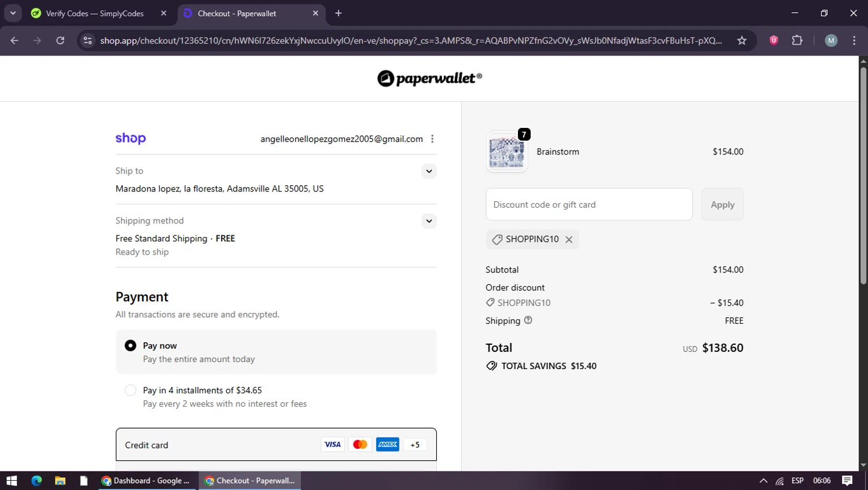Image resolution: width=868 pixels, height=490 pixels.
Task: Click the email angelleonellopezgomez2005@gmail.com
Action: click(x=341, y=139)
